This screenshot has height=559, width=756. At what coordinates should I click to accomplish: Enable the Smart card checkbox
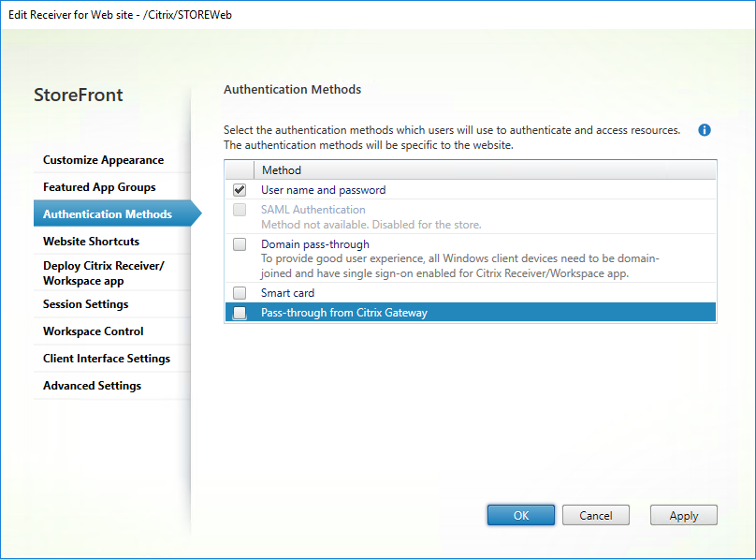240,293
